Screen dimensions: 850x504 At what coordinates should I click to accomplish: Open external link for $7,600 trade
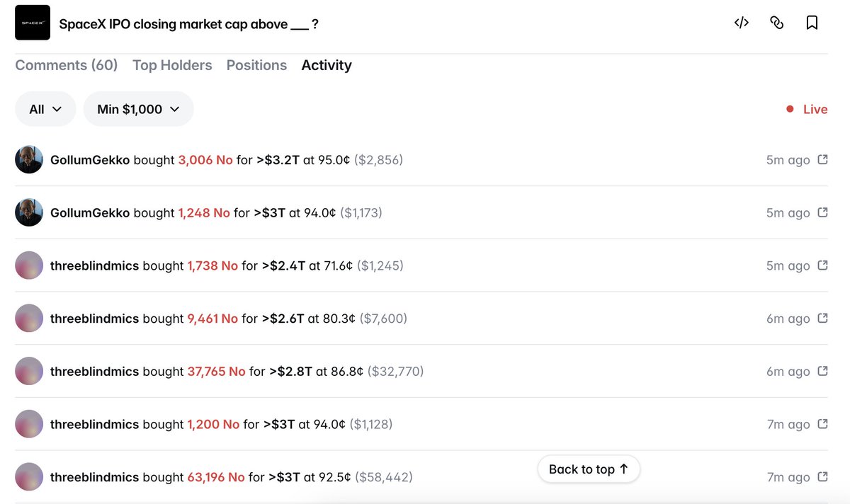point(822,319)
